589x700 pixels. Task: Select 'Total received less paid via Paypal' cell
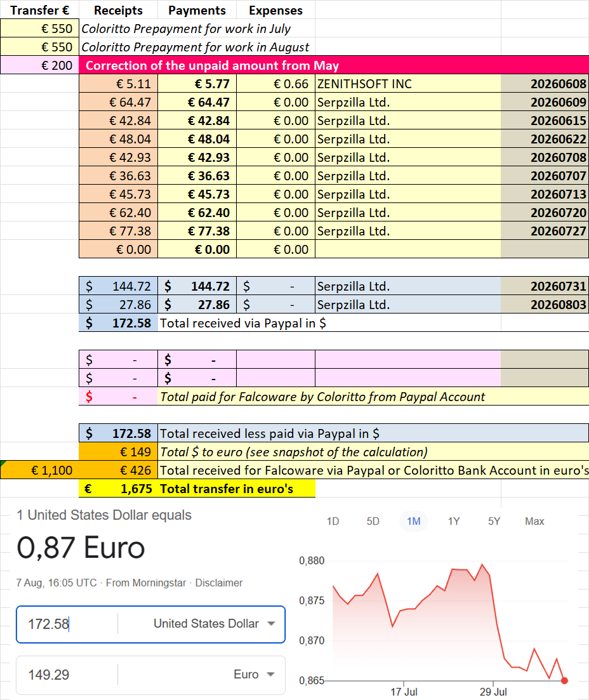[373, 433]
